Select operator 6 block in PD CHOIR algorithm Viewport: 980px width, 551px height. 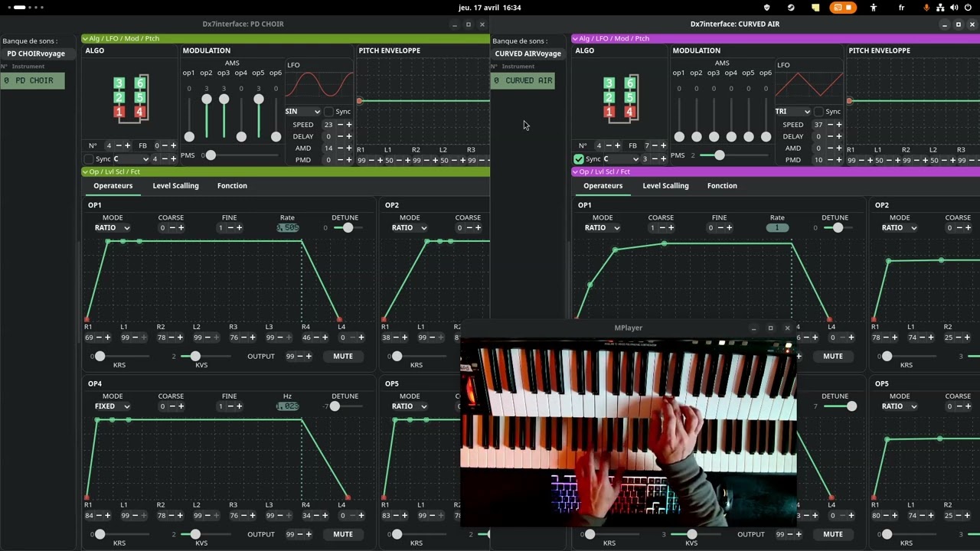coord(139,83)
